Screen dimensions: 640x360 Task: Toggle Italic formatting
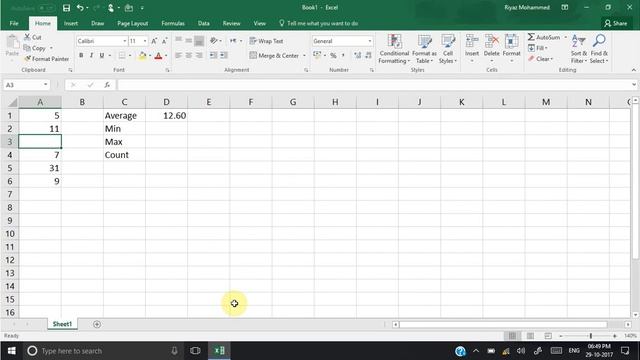pyautogui.click(x=91, y=55)
